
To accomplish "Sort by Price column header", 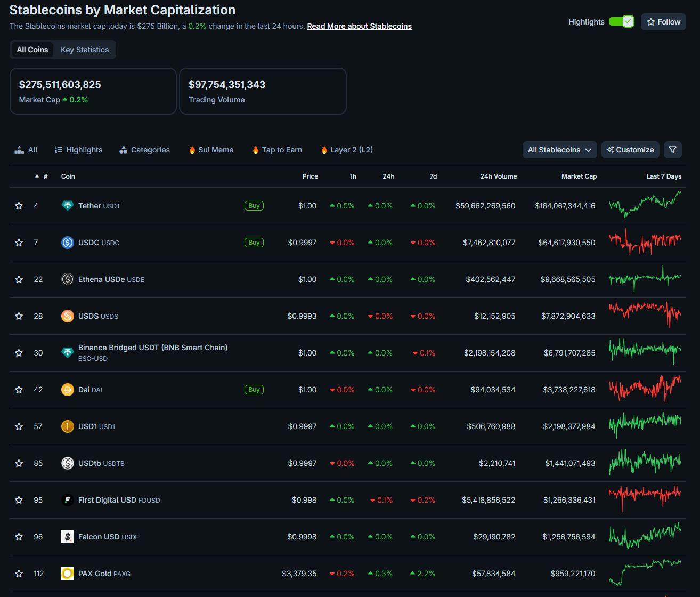I will click(310, 176).
